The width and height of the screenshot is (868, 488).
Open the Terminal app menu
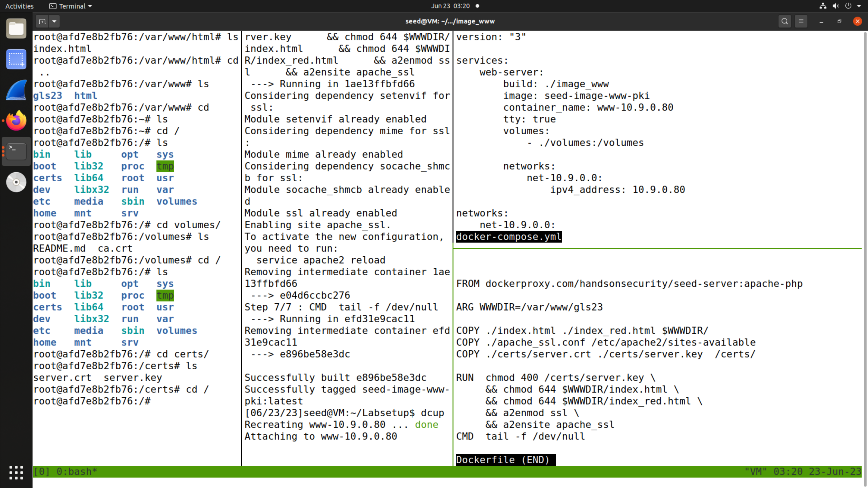(71, 6)
